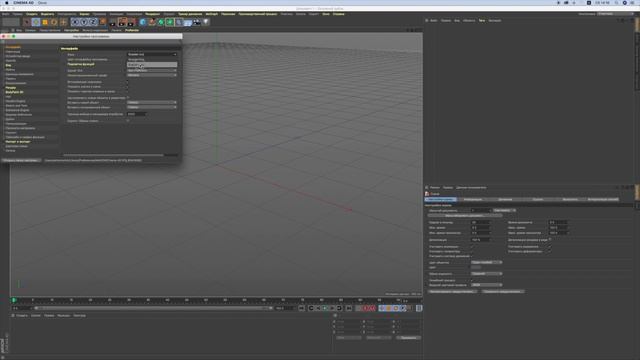The image size is (640, 360).
Task: Open the MoGraph main menu
Action: pos(211,14)
